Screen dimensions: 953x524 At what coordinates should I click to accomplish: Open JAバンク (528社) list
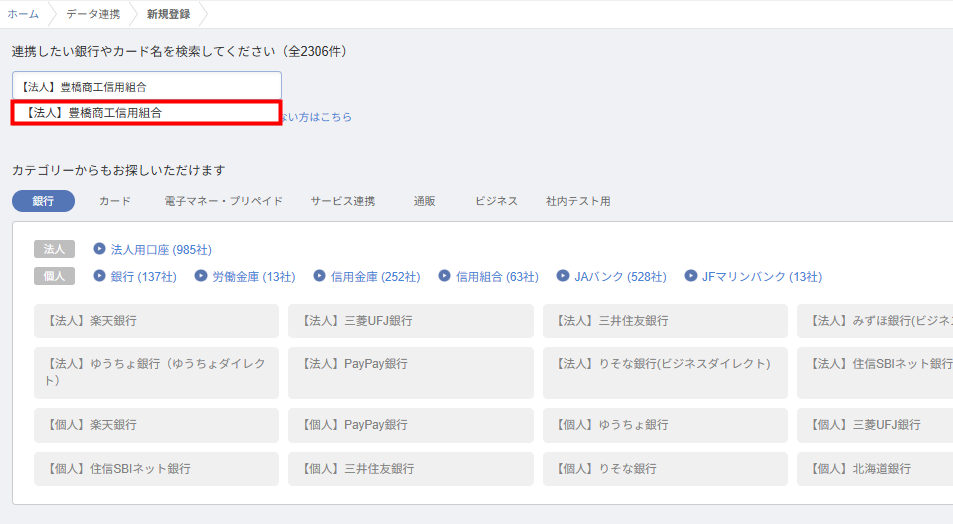point(621,277)
